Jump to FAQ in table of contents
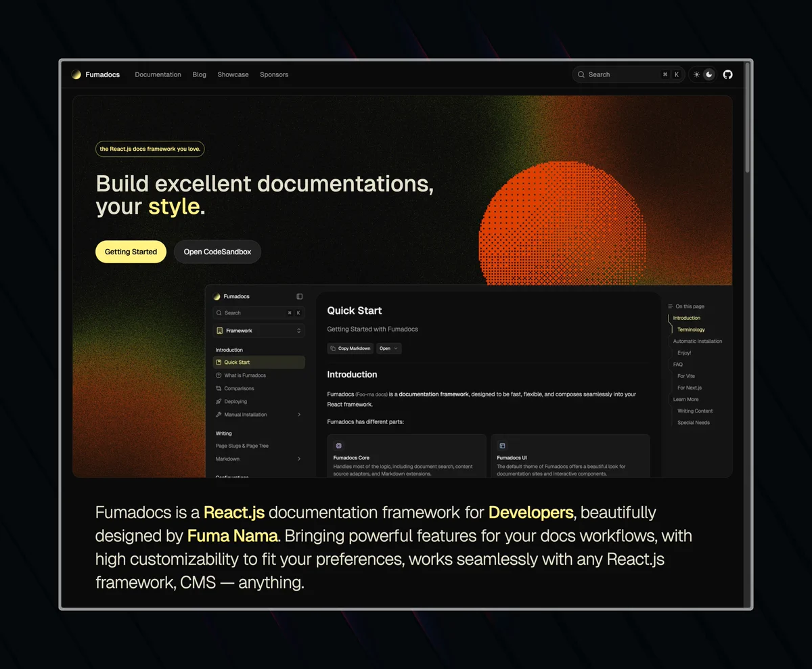The image size is (812, 669). [x=678, y=365]
